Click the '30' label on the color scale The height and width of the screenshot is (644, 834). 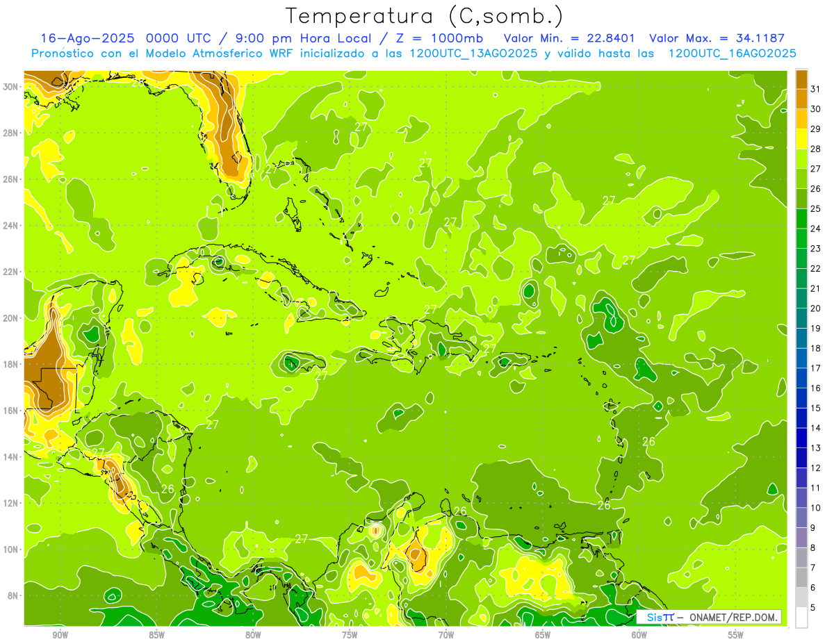(x=816, y=108)
